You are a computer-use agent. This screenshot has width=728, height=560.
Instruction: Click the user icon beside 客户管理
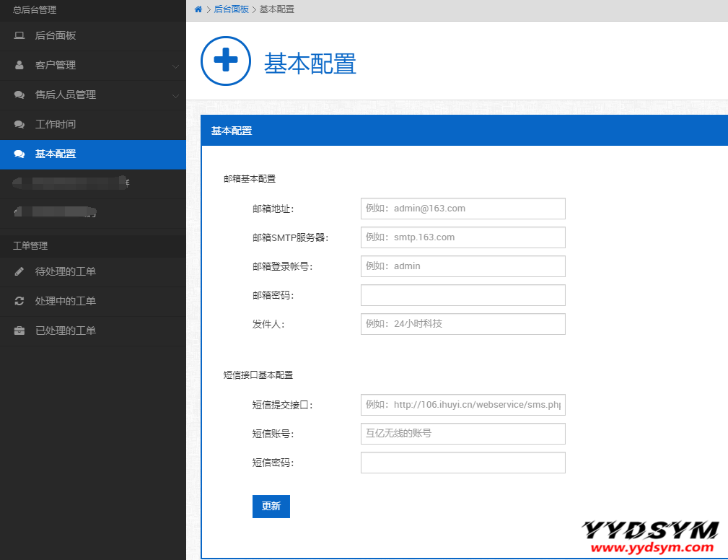[19, 65]
